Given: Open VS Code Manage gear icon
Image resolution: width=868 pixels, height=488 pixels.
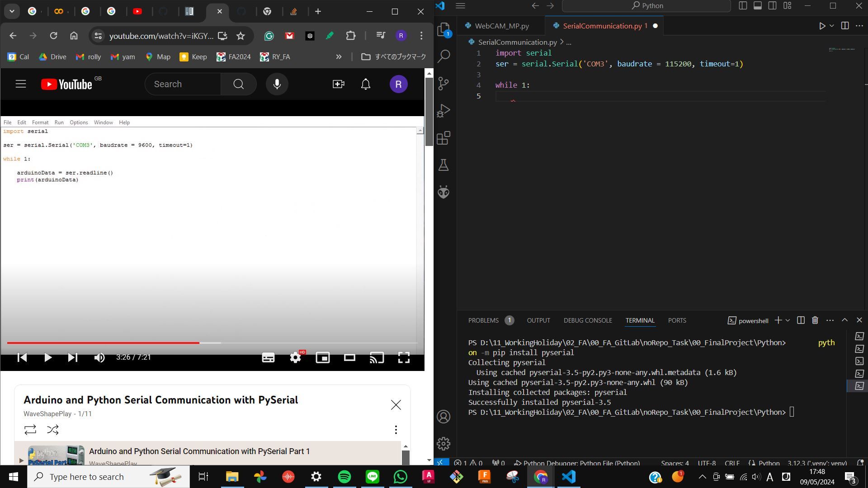Looking at the screenshot, I should (x=444, y=444).
